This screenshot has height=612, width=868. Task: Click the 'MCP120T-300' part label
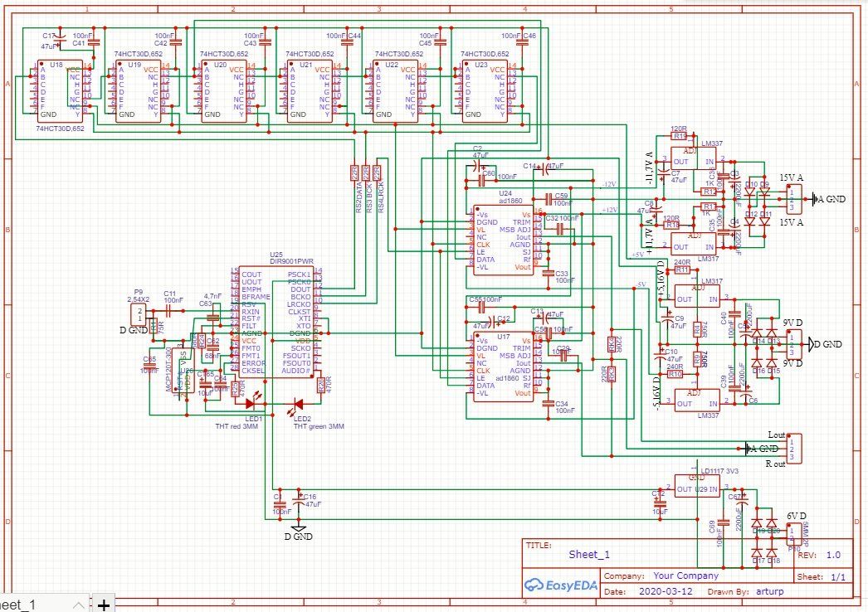[168, 370]
